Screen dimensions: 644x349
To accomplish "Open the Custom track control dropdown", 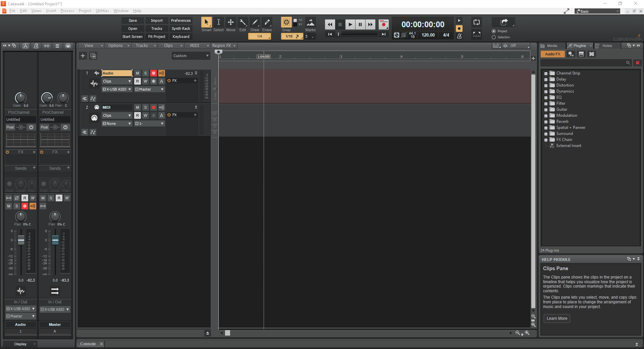I will (x=191, y=56).
